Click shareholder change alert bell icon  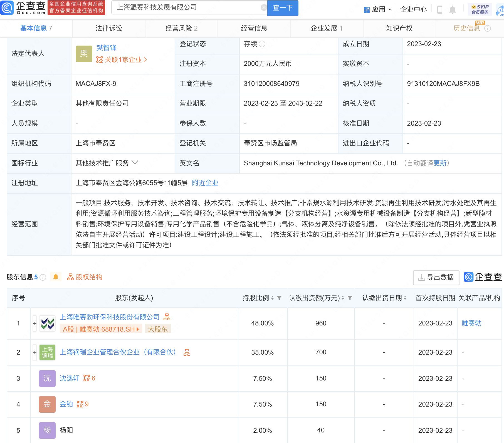click(56, 277)
